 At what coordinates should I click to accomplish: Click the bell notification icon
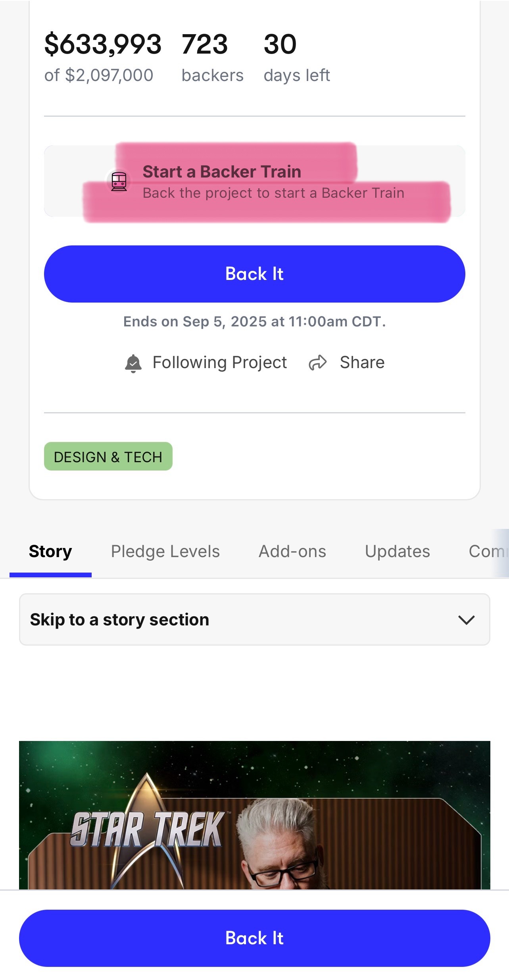pyautogui.click(x=133, y=363)
